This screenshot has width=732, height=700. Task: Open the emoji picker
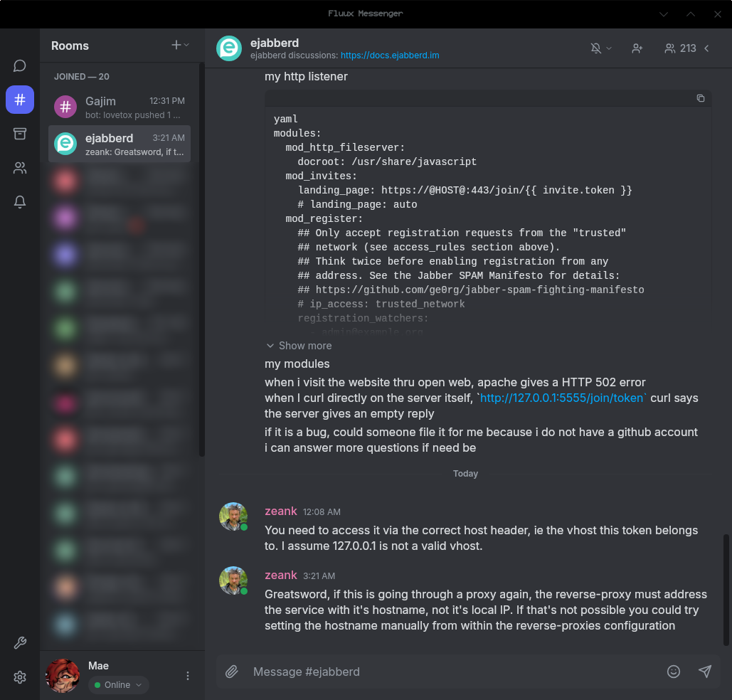(x=673, y=671)
